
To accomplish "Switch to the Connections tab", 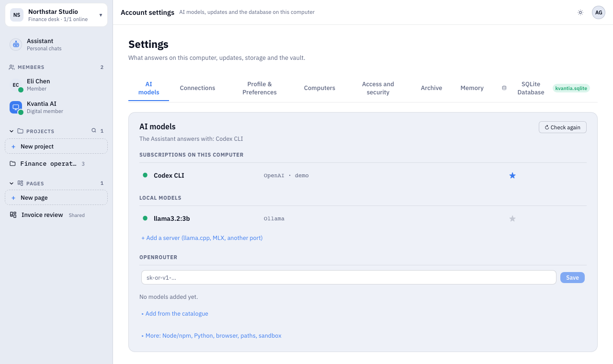I will point(197,88).
